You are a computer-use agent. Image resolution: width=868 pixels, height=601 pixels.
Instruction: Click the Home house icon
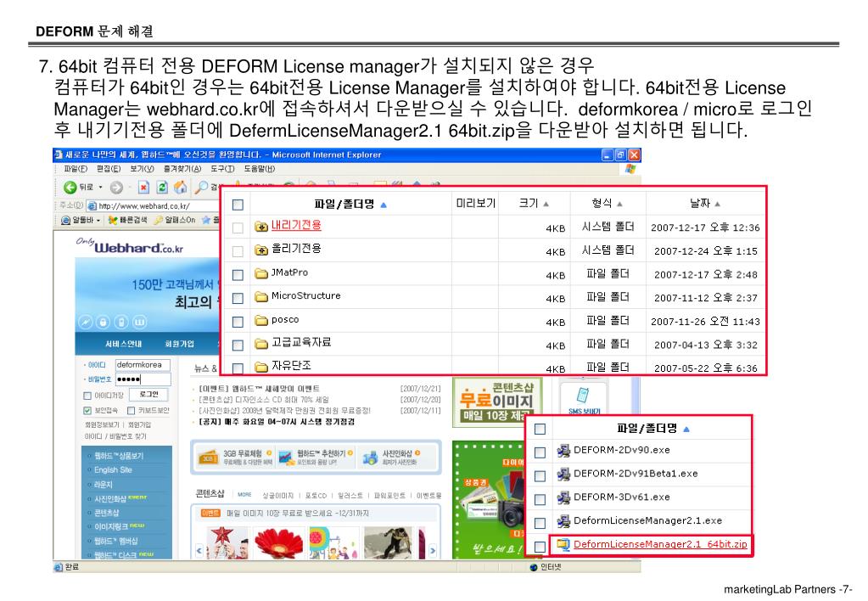tap(181, 188)
